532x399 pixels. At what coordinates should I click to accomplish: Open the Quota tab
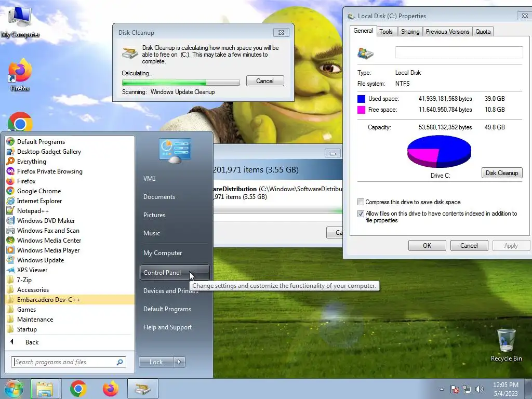[483, 32]
